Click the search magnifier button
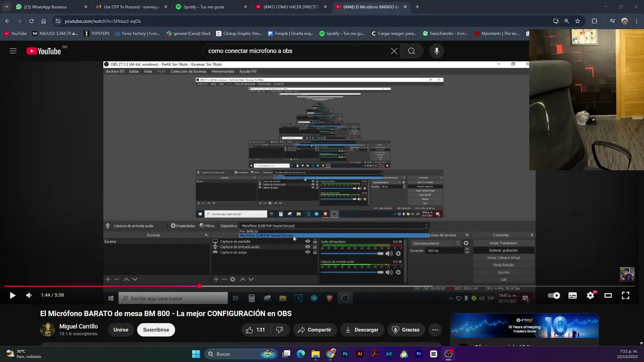The width and height of the screenshot is (644, 362). (x=412, y=51)
